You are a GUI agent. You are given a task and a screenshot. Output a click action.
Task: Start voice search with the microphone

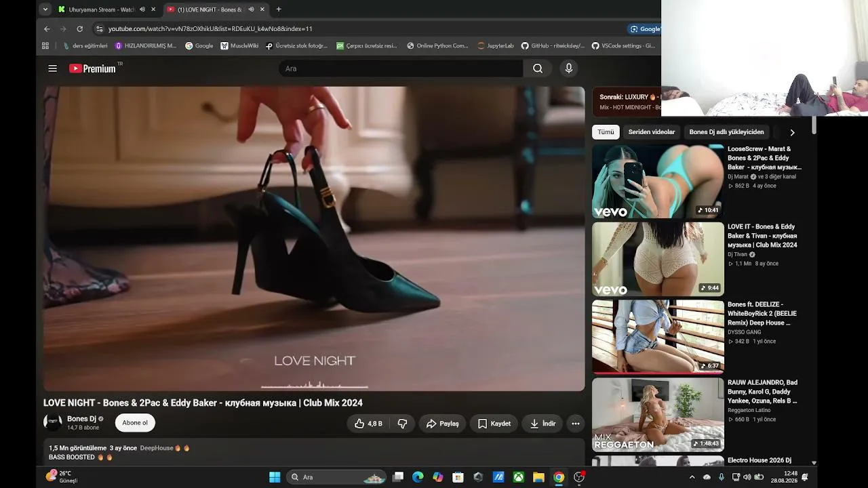pyautogui.click(x=569, y=68)
